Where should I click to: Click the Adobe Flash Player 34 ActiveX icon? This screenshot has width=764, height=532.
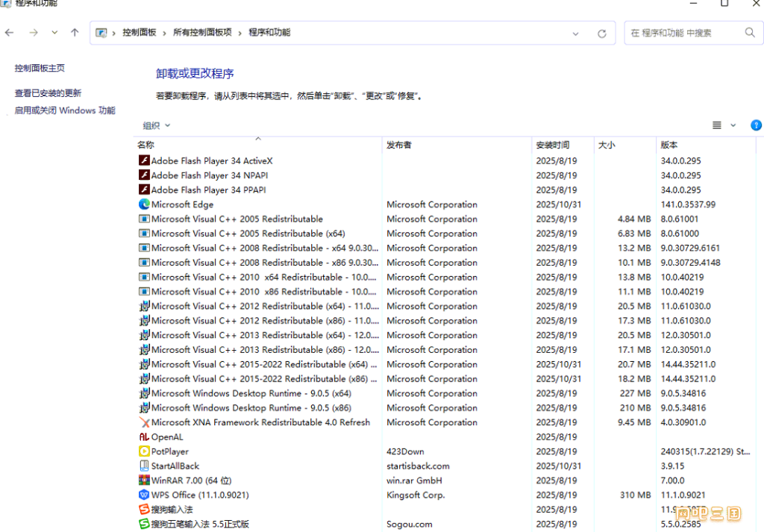[144, 160]
